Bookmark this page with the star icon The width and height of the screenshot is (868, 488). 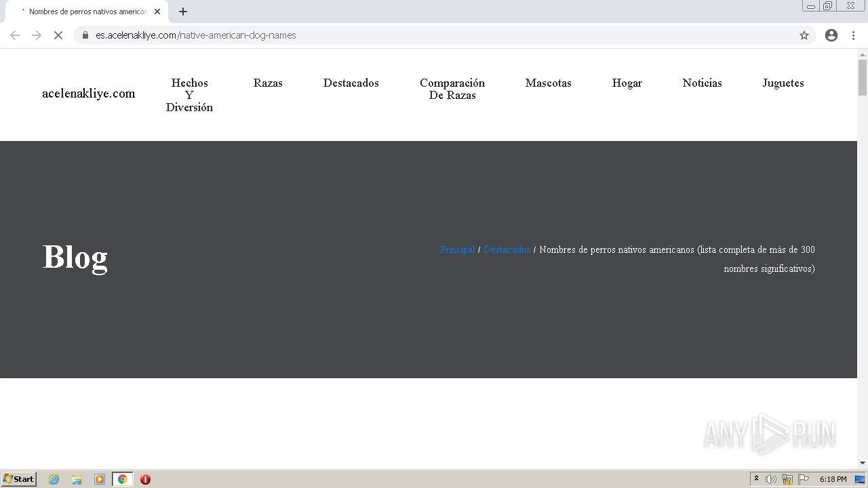click(804, 35)
